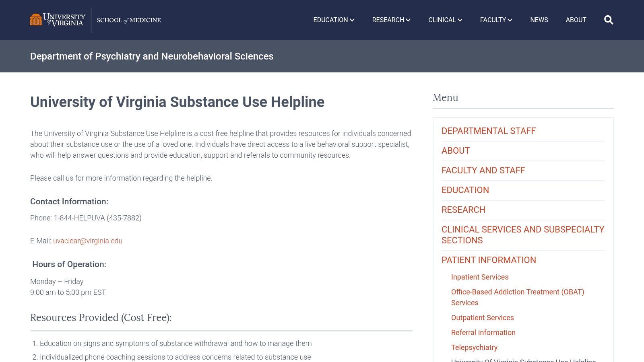
Task: Click the School of Medicine header text
Action: pyautogui.click(x=129, y=20)
